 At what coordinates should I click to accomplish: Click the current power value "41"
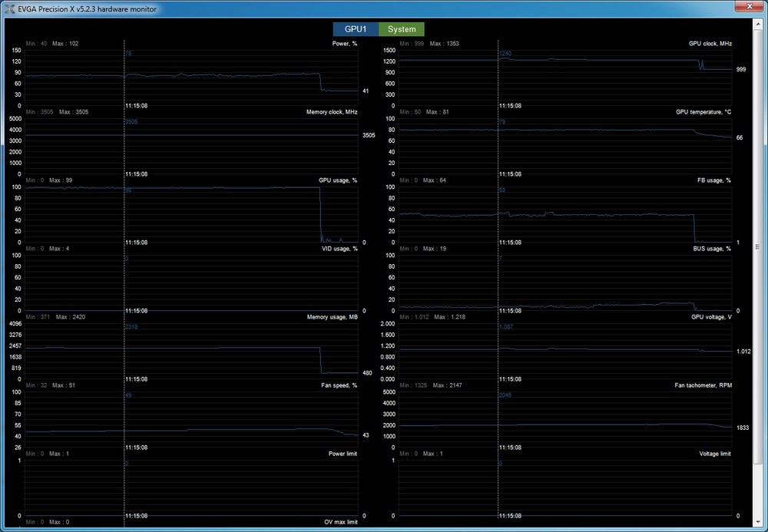[x=366, y=91]
